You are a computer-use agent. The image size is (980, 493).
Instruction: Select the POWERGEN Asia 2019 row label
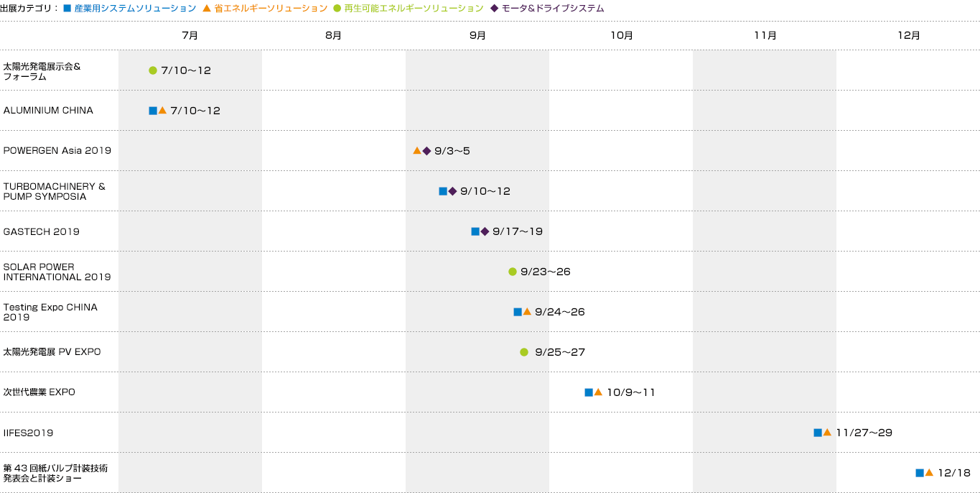pyautogui.click(x=57, y=151)
